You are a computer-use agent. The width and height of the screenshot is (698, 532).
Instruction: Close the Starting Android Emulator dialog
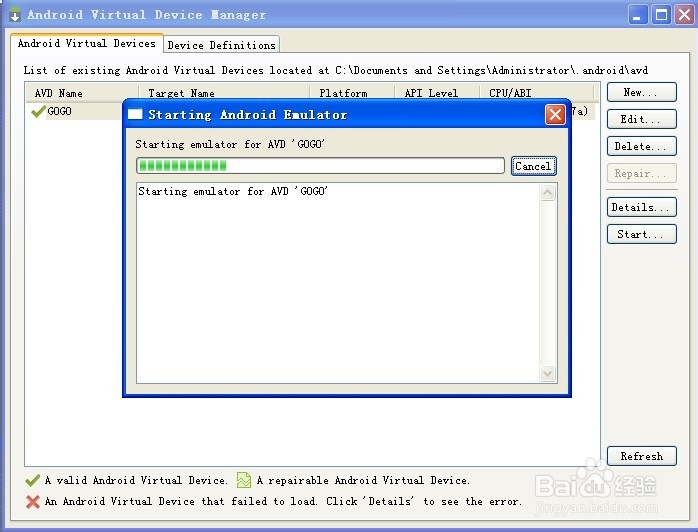[555, 114]
